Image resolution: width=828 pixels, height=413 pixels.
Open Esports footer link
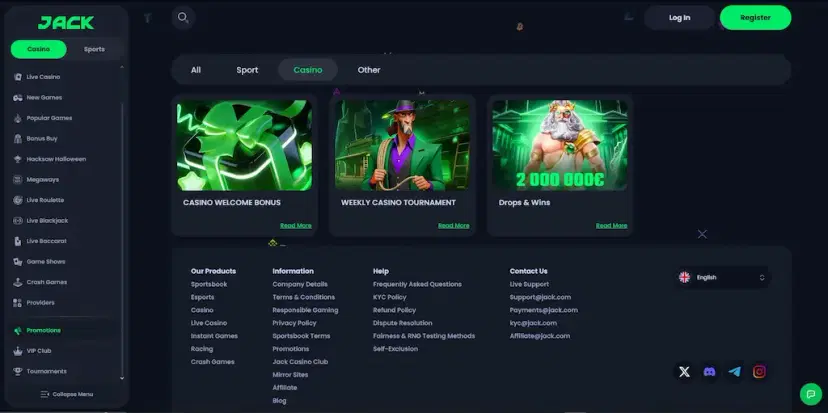point(203,297)
